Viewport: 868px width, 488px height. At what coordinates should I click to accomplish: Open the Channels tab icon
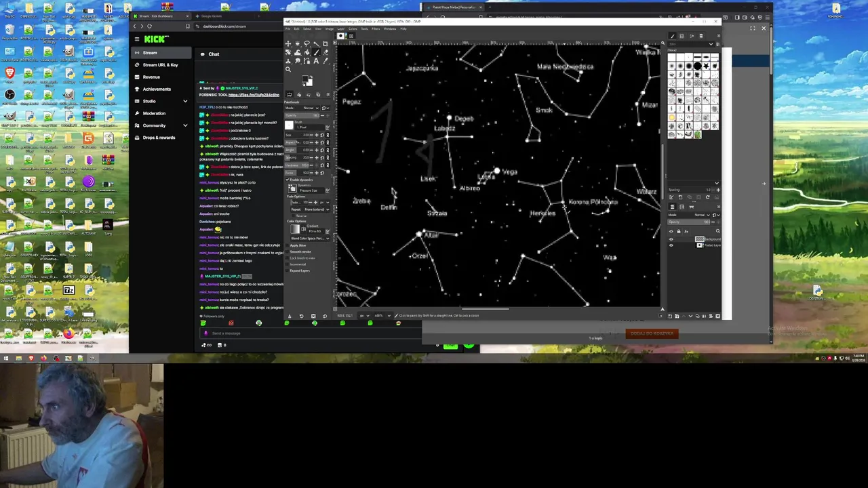point(682,207)
